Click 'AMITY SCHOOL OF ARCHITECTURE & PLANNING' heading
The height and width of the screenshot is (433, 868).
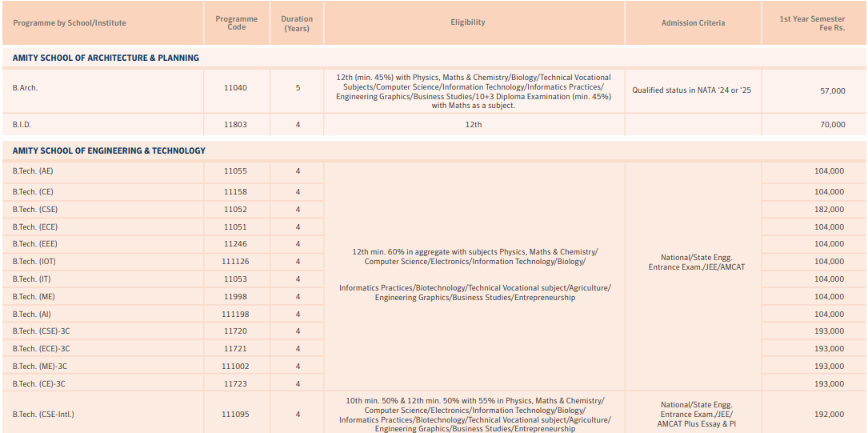pos(106,58)
